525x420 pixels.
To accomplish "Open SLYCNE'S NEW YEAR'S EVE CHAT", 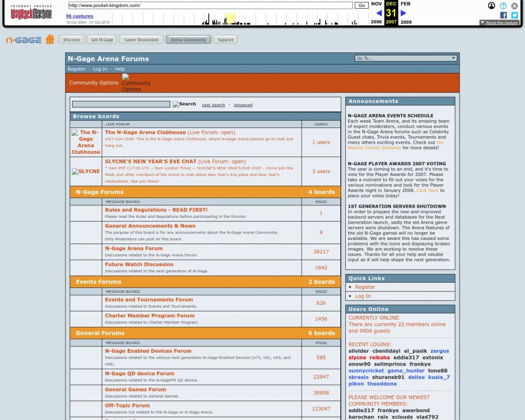I will coord(151,162).
